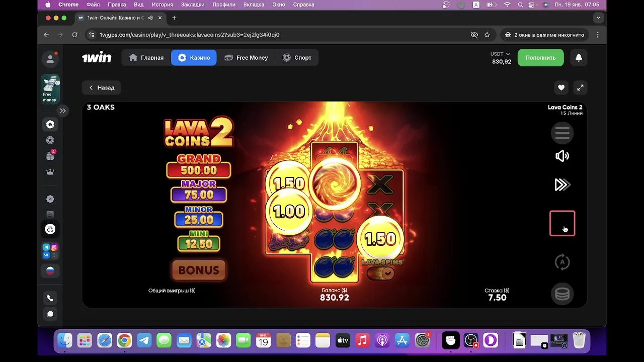644x362 pixels.
Task: Go back with the Назад button
Action: (x=102, y=87)
